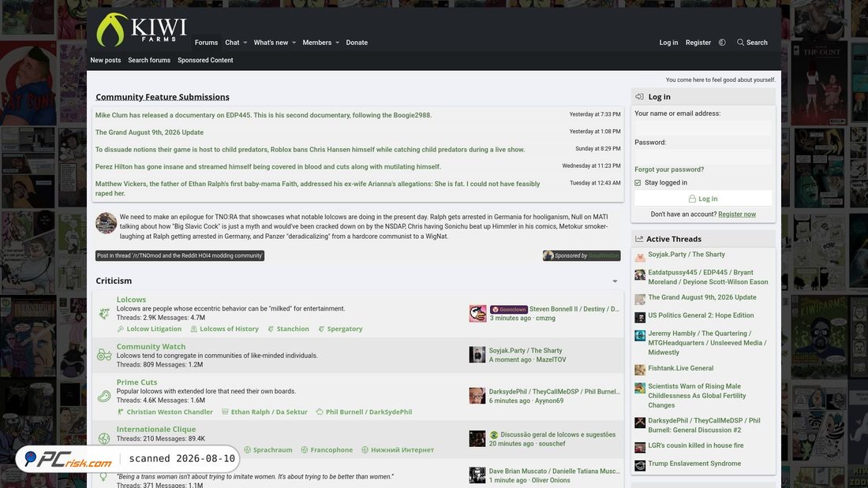Click the Internationale Clique globe icon

tap(104, 438)
